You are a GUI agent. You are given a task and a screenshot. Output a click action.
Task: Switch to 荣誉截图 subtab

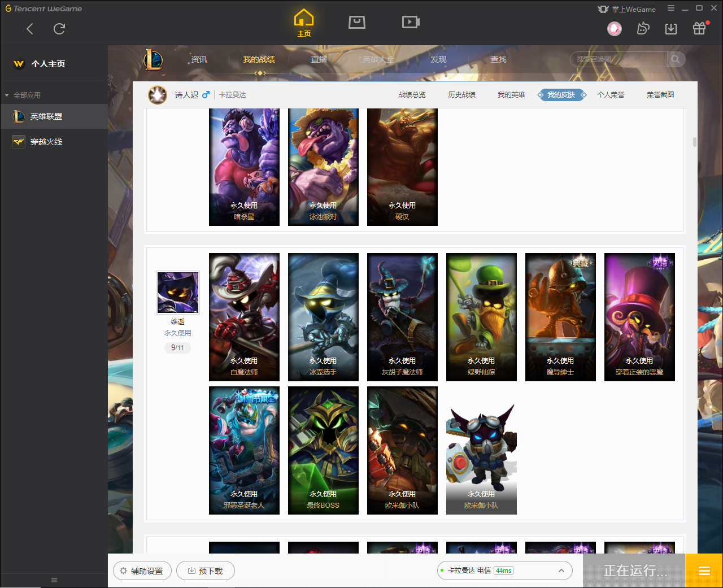[660, 95]
